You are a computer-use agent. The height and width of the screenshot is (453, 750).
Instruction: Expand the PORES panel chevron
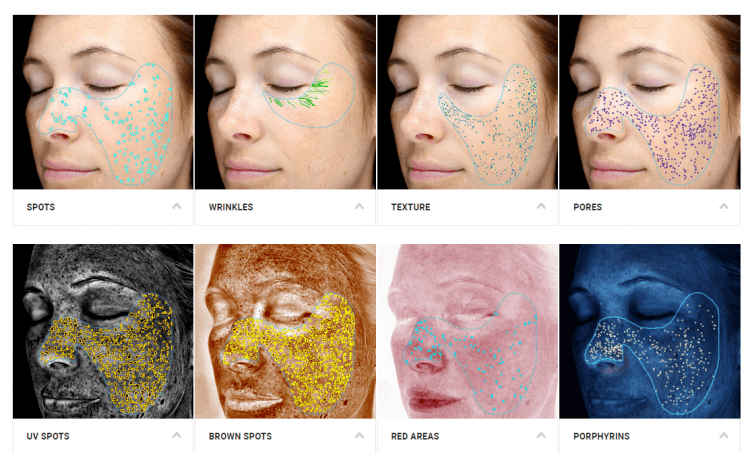(724, 206)
